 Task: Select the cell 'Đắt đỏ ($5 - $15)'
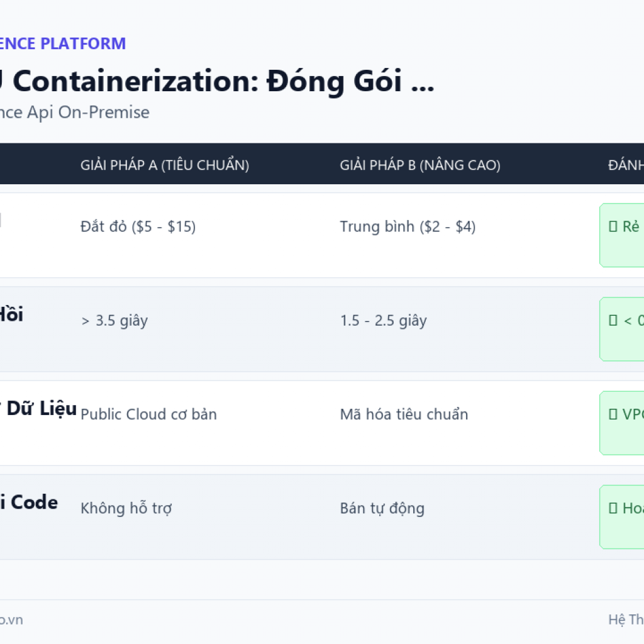click(138, 226)
